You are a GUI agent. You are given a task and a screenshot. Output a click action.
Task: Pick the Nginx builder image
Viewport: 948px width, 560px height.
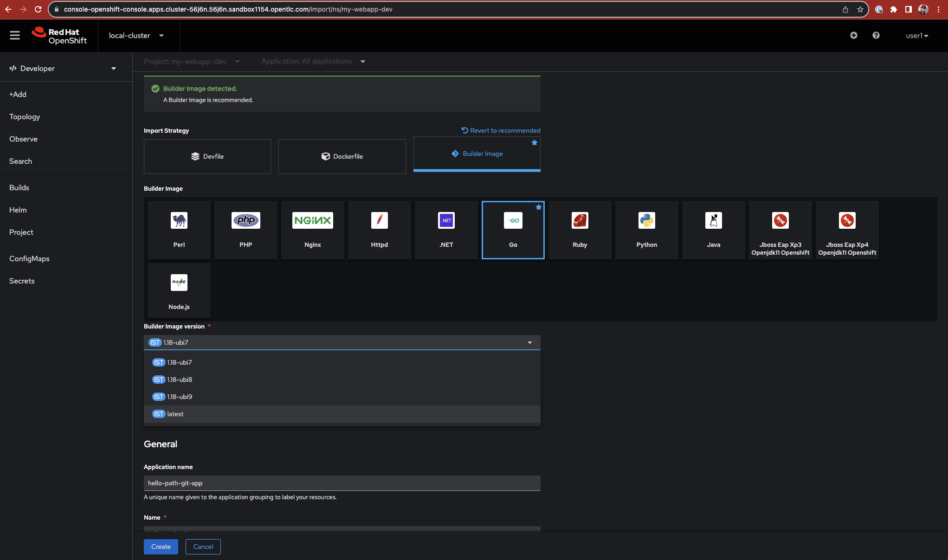312,230
